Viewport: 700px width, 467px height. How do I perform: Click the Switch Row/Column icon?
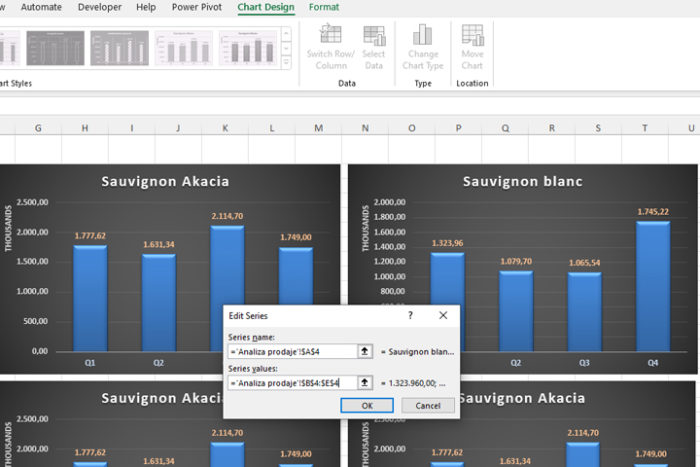coord(330,35)
